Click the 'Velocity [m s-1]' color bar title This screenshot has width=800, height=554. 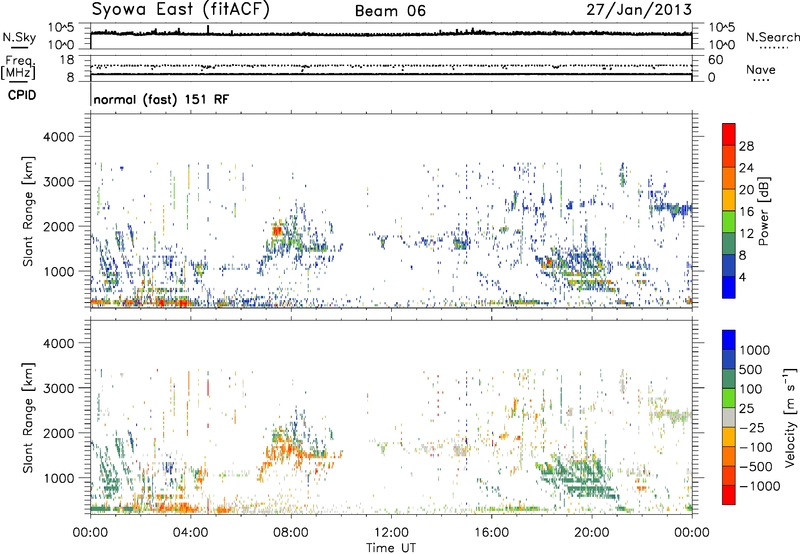790,417
